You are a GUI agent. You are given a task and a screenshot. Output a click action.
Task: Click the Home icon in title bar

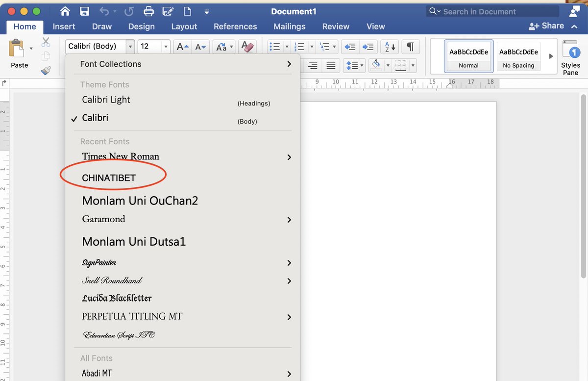(65, 11)
